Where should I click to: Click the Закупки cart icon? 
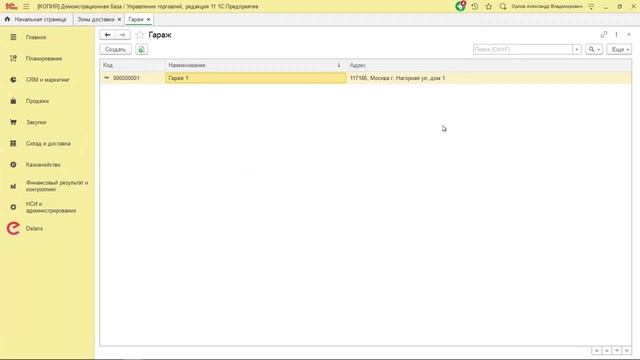pyautogui.click(x=13, y=122)
